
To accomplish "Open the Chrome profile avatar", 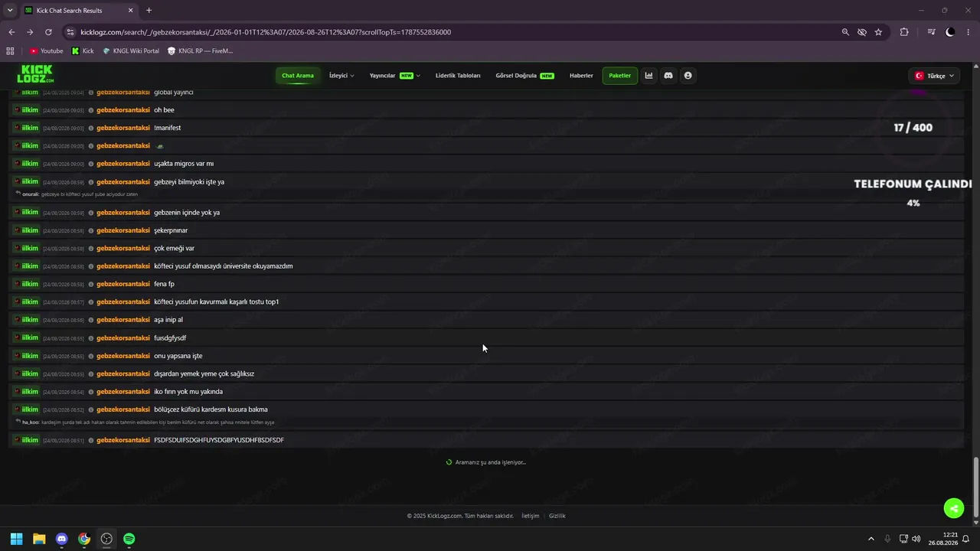I will (x=950, y=32).
